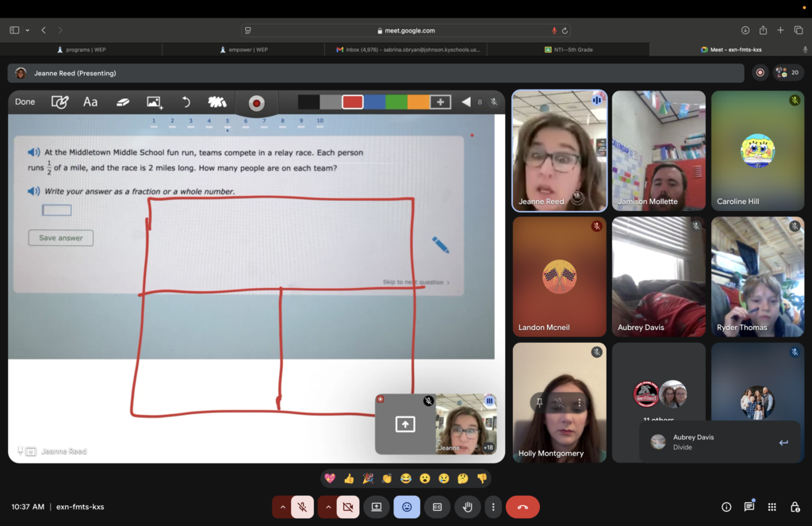Click the undo arrow in whiteboard toolbar
This screenshot has width=812, height=526.
tap(186, 102)
